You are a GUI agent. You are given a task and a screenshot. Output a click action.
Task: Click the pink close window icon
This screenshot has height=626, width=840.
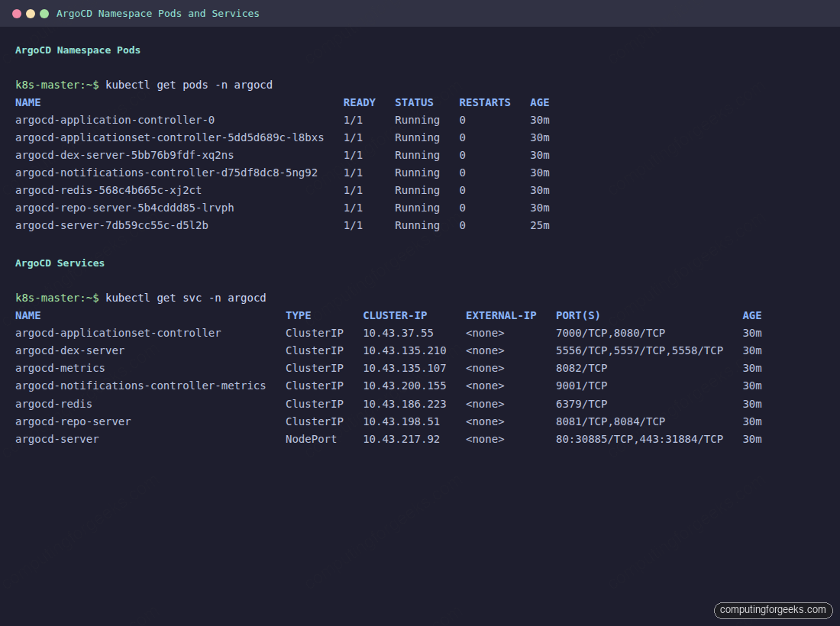click(x=18, y=13)
